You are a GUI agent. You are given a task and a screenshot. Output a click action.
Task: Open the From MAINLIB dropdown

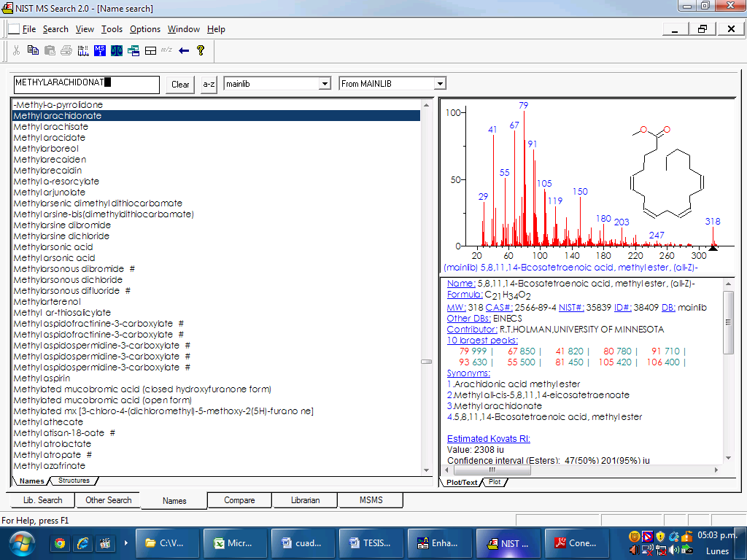(440, 84)
